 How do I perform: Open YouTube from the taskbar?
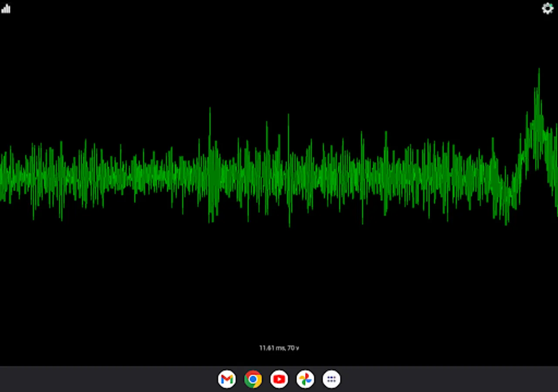pyautogui.click(x=279, y=379)
